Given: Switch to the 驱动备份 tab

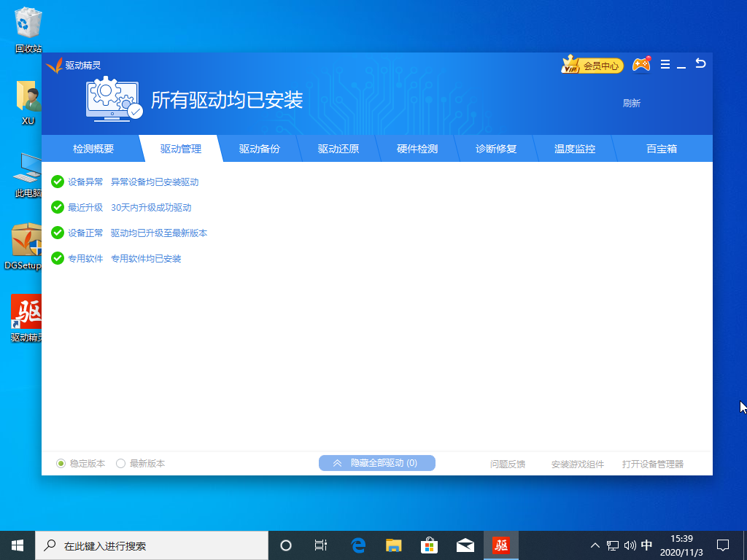Looking at the screenshot, I should pos(260,149).
